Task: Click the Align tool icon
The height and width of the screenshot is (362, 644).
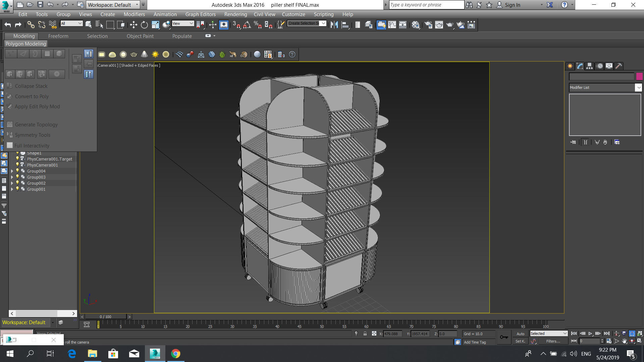Action: 345,25
